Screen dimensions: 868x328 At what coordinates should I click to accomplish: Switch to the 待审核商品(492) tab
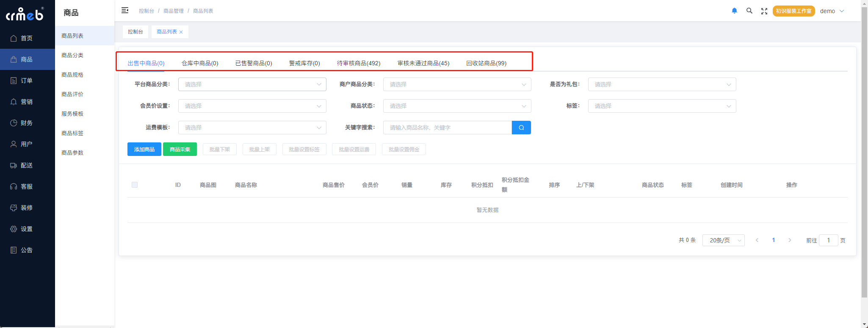point(358,63)
